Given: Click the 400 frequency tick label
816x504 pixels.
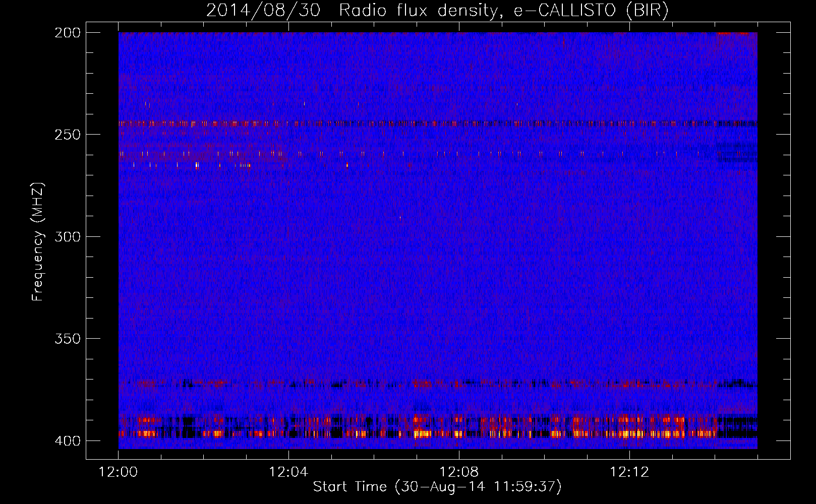Looking at the screenshot, I should tap(68, 441).
